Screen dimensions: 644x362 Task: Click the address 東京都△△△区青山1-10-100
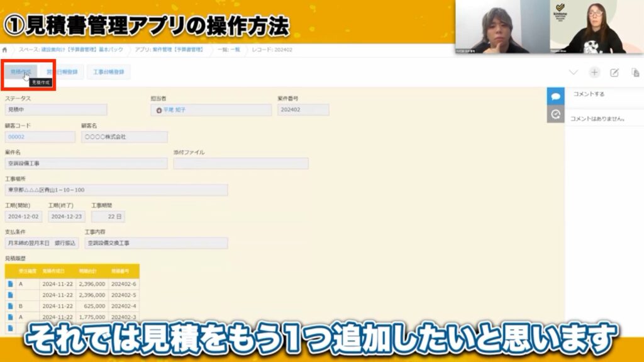116,190
